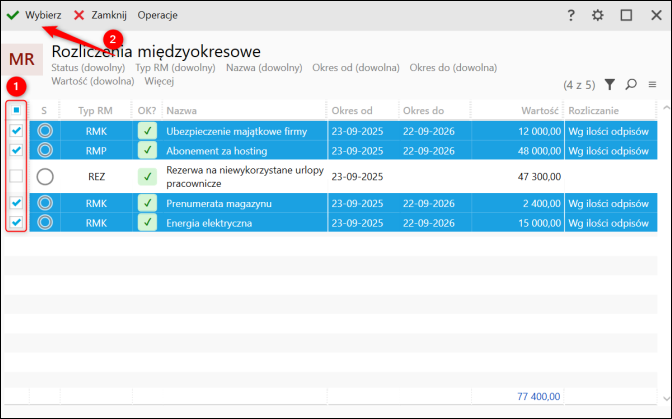This screenshot has height=419, width=672.
Task: Click the Wybierz button
Action: tap(34, 16)
